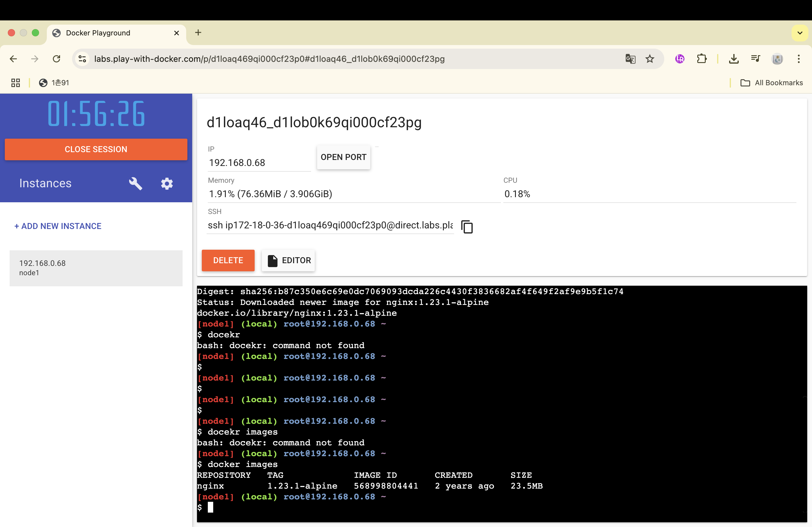The width and height of the screenshot is (812, 527).
Task: Open the 1촌91 bookmark
Action: [54, 83]
